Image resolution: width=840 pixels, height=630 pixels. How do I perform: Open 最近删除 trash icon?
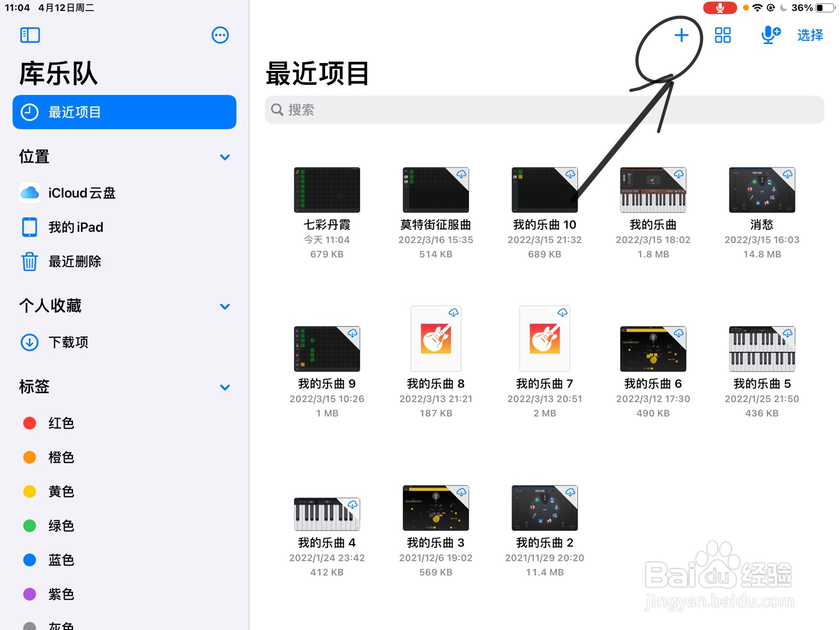point(29,262)
